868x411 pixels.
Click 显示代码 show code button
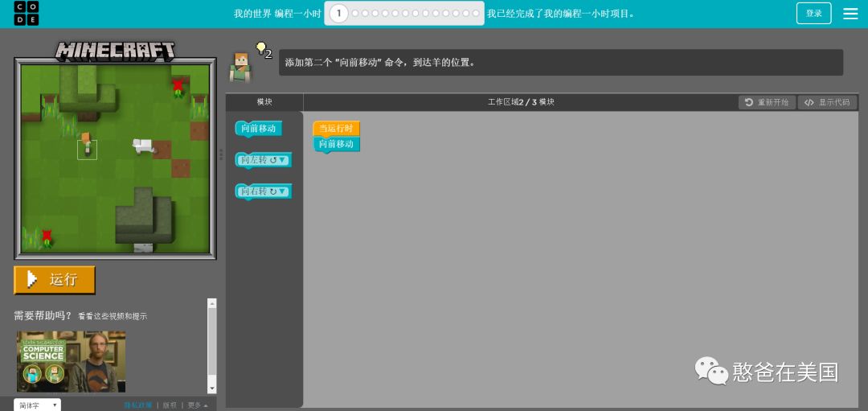[828, 102]
